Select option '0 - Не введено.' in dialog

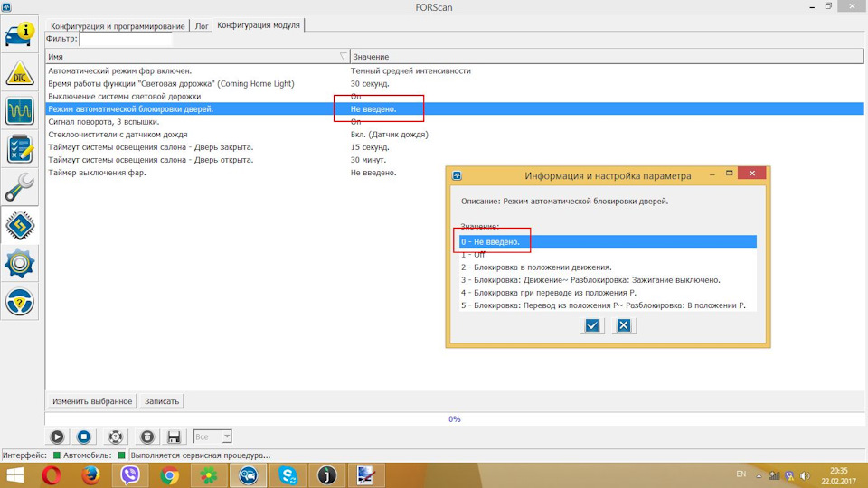(608, 242)
